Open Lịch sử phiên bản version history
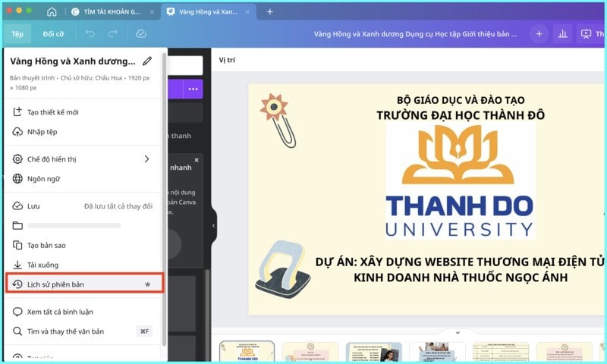The height and width of the screenshot is (364, 607). click(85, 284)
